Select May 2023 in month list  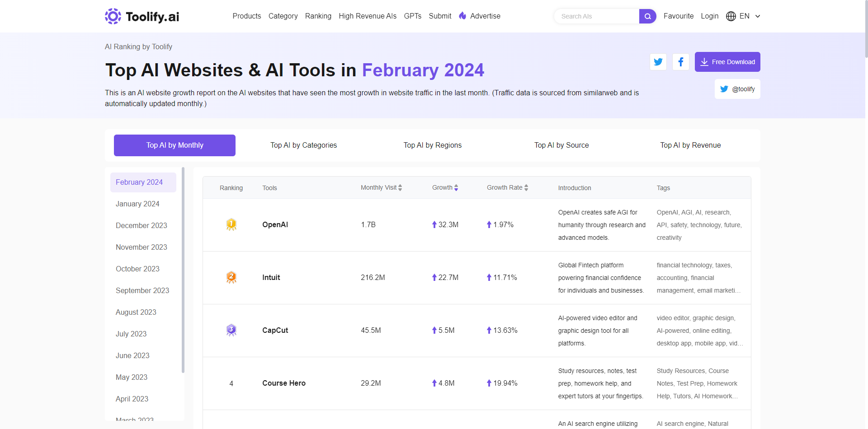pos(143,378)
